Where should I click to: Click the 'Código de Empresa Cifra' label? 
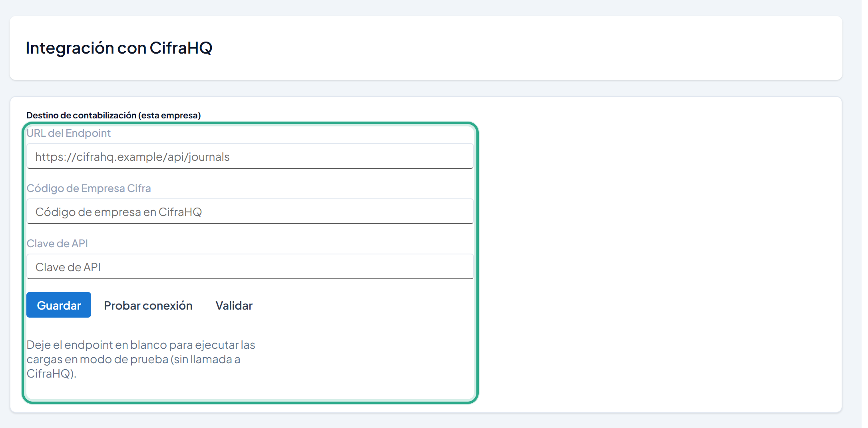pos(89,188)
